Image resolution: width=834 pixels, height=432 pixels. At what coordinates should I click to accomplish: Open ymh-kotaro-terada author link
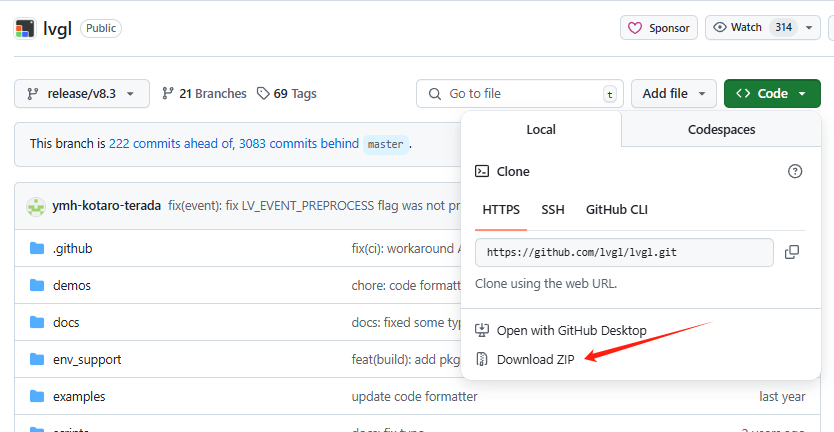click(x=106, y=206)
